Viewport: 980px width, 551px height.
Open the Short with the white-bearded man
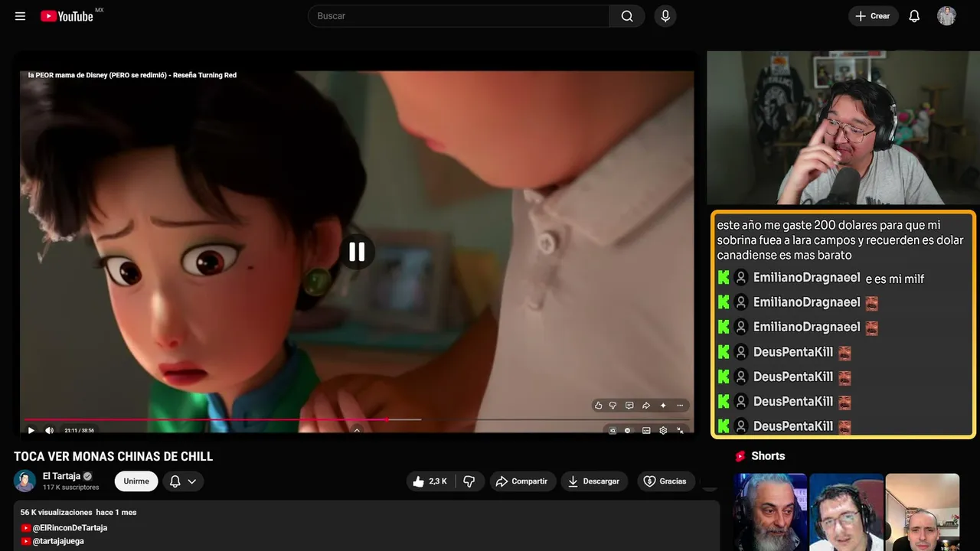coord(770,512)
